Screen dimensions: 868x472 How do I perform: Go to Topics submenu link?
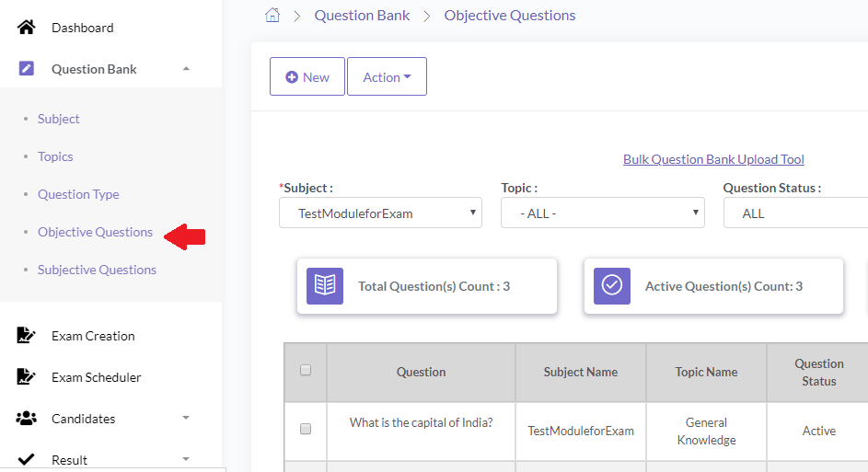click(55, 156)
